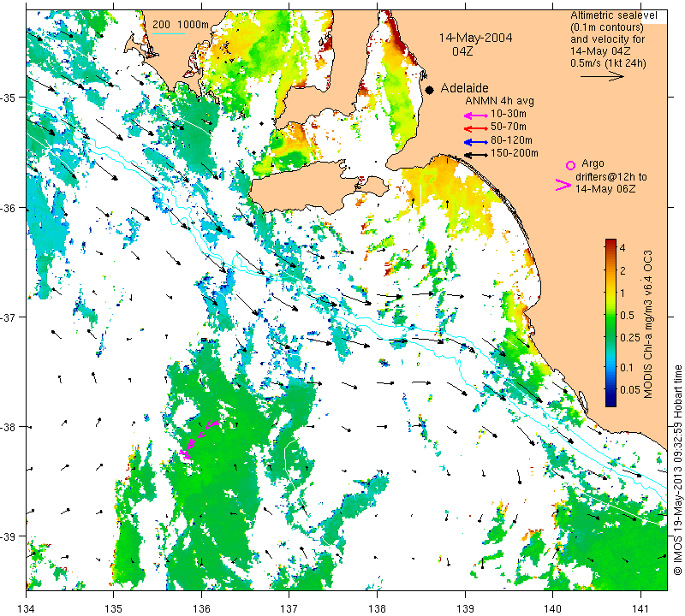This screenshot has width=685, height=616.
Task: Click the longitude 141 axis label
Action: pos(640,608)
